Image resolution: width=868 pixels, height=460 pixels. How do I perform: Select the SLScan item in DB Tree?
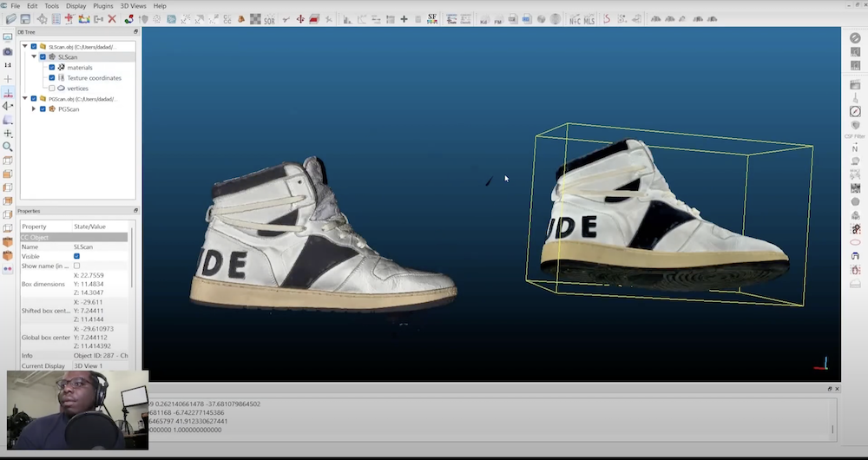click(68, 57)
